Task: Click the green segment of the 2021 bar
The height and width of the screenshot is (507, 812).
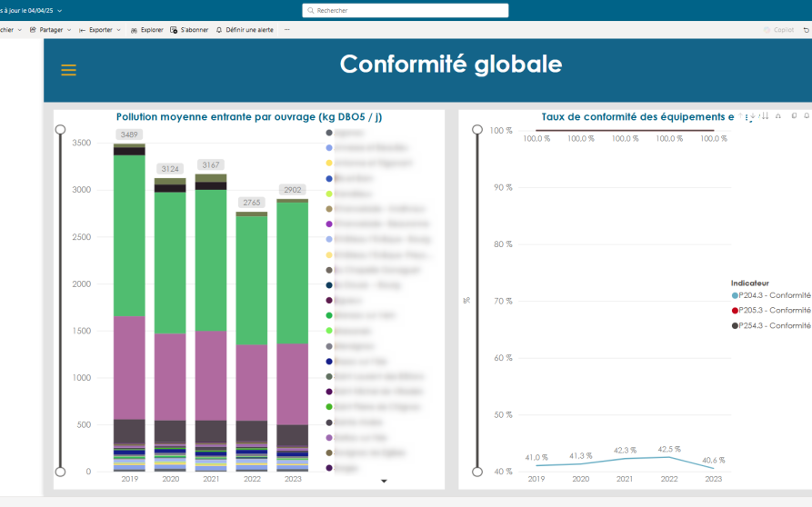Action: (211, 260)
